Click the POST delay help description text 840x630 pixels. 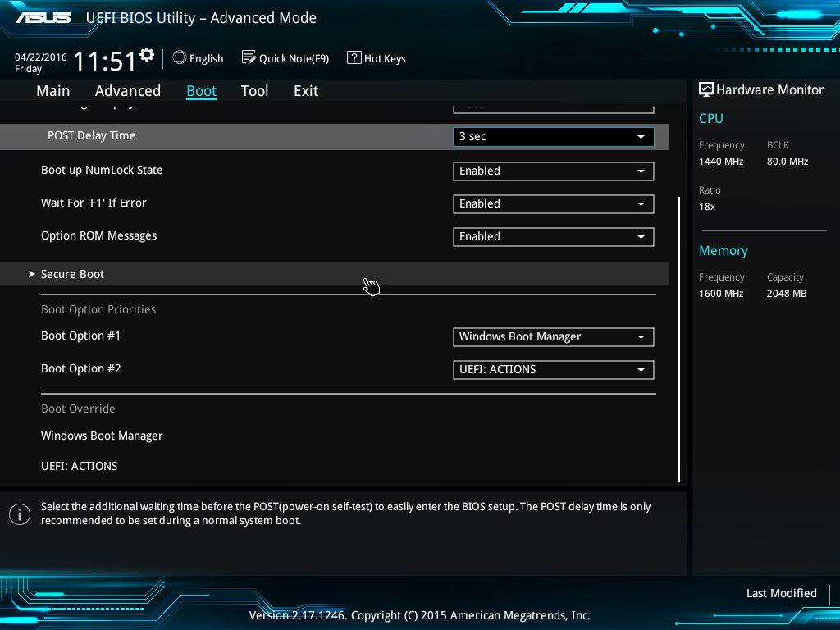(345, 514)
